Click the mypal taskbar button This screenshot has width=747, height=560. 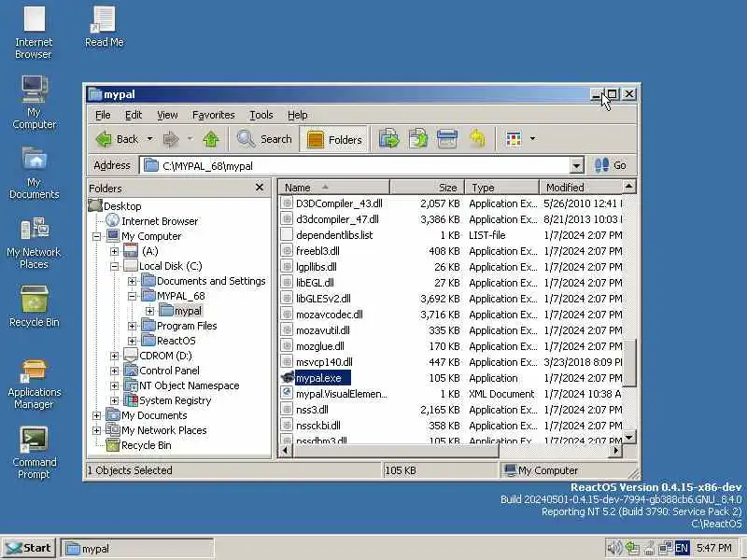137,549
